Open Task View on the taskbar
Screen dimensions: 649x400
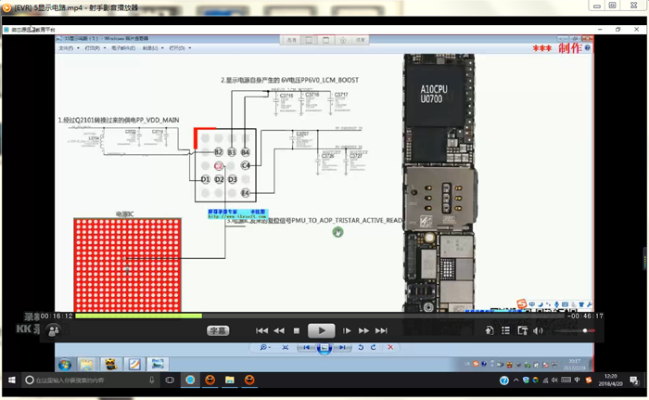[x=168, y=381]
